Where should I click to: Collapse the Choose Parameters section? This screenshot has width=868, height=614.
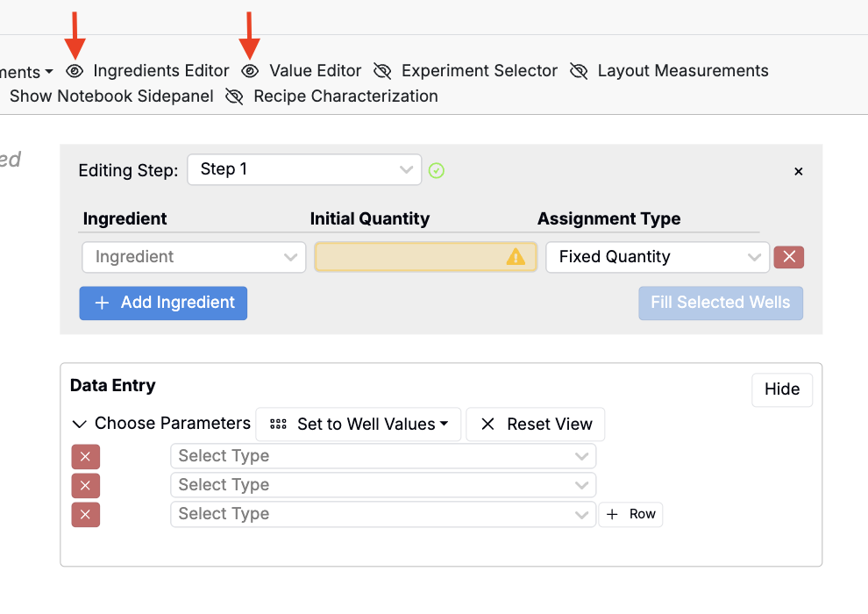(80, 425)
